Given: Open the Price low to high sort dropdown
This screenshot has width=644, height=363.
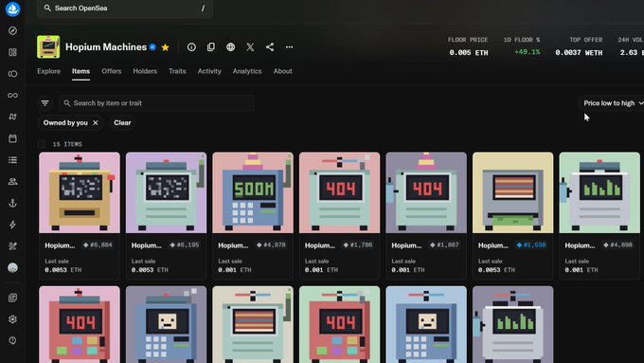Looking at the screenshot, I should 612,103.
